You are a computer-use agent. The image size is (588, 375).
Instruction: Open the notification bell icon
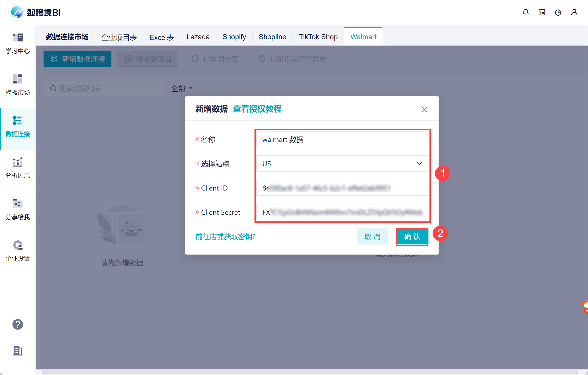click(x=525, y=12)
